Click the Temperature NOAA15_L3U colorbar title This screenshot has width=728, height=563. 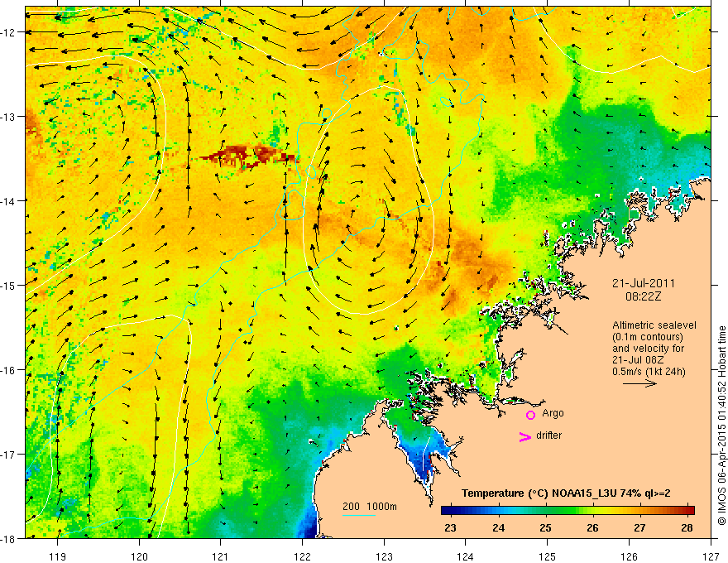pyautogui.click(x=566, y=493)
